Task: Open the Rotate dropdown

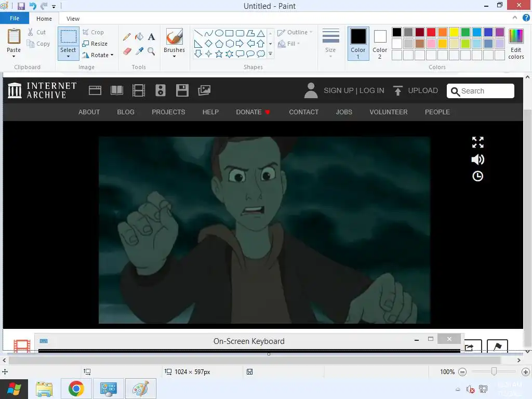Action: 98,55
